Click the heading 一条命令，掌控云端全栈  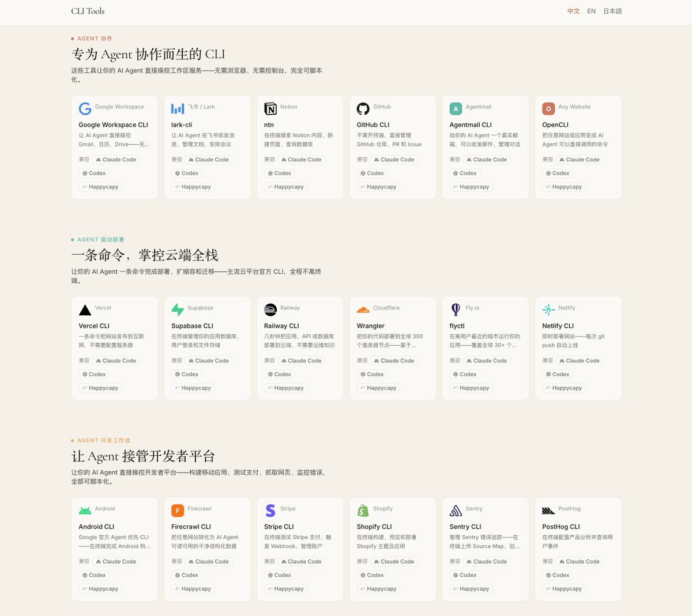[145, 255]
